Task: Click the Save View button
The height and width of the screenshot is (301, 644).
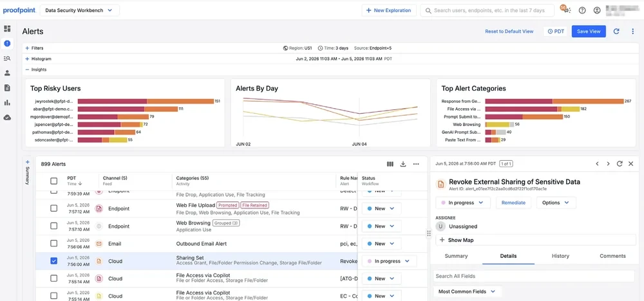Action: pyautogui.click(x=589, y=31)
